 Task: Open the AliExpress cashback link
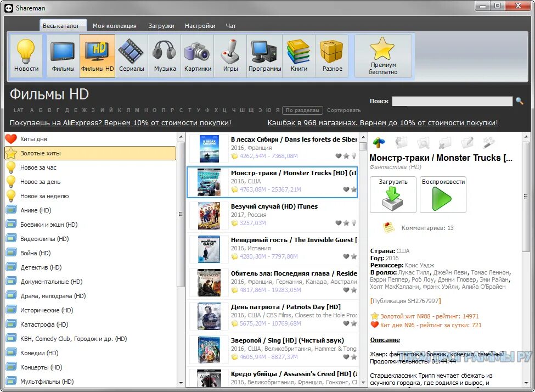point(120,123)
